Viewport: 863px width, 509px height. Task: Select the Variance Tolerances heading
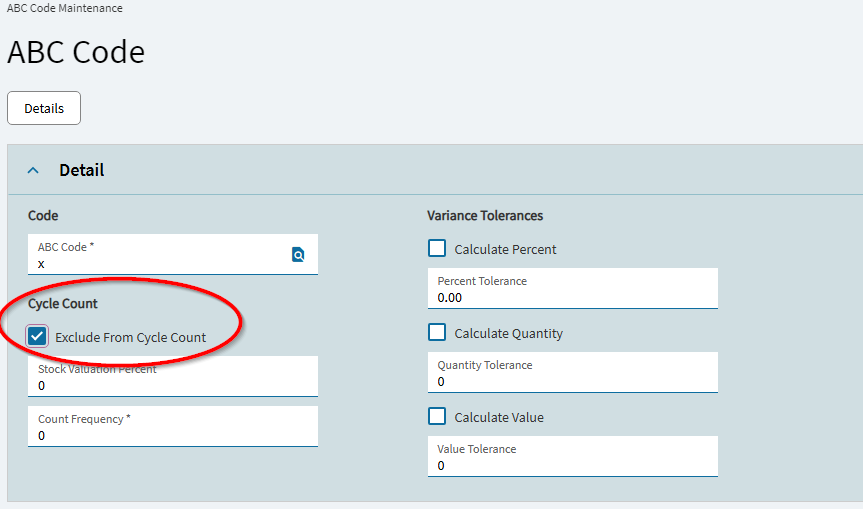(485, 216)
